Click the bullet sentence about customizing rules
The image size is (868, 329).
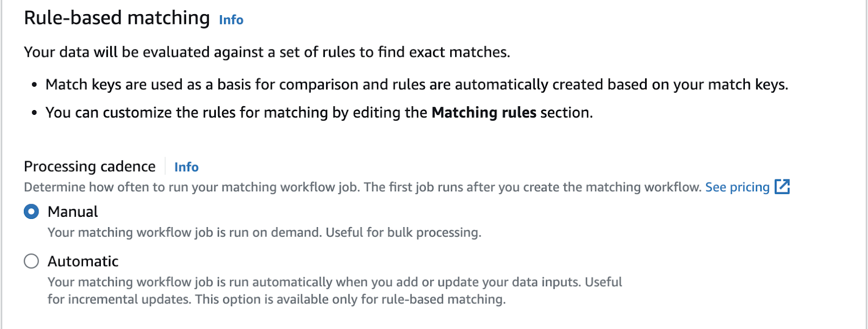tap(319, 112)
